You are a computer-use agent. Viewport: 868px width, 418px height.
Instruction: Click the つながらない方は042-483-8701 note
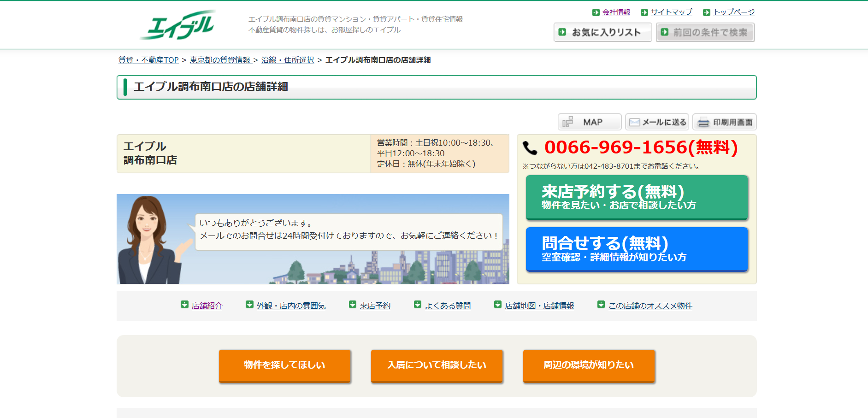[x=611, y=166]
